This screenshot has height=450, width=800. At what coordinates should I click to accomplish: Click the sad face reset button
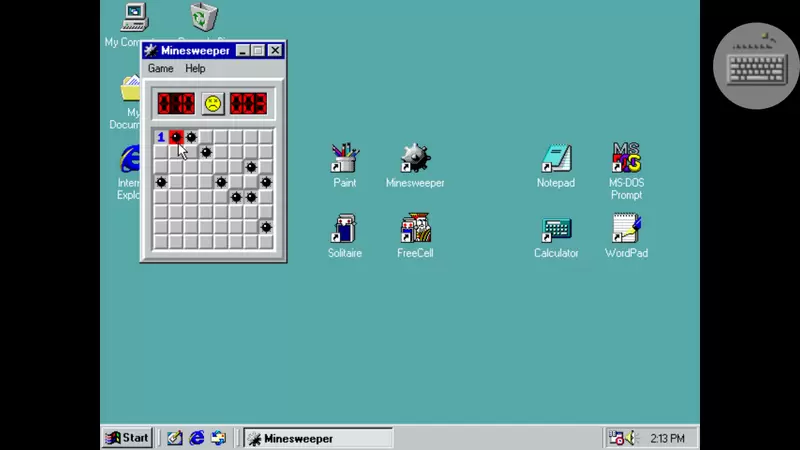[213, 103]
